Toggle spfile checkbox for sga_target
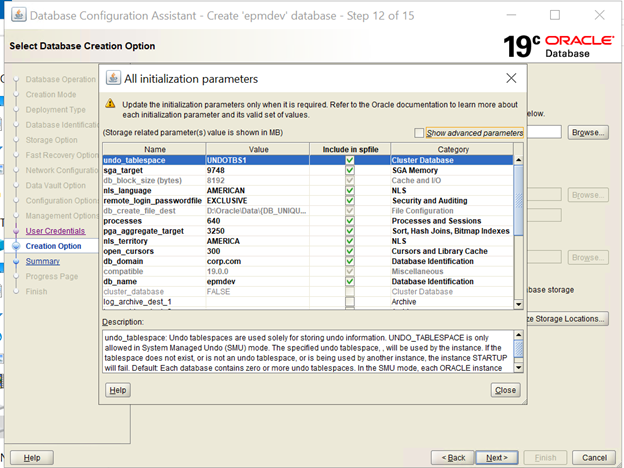 pyautogui.click(x=350, y=170)
